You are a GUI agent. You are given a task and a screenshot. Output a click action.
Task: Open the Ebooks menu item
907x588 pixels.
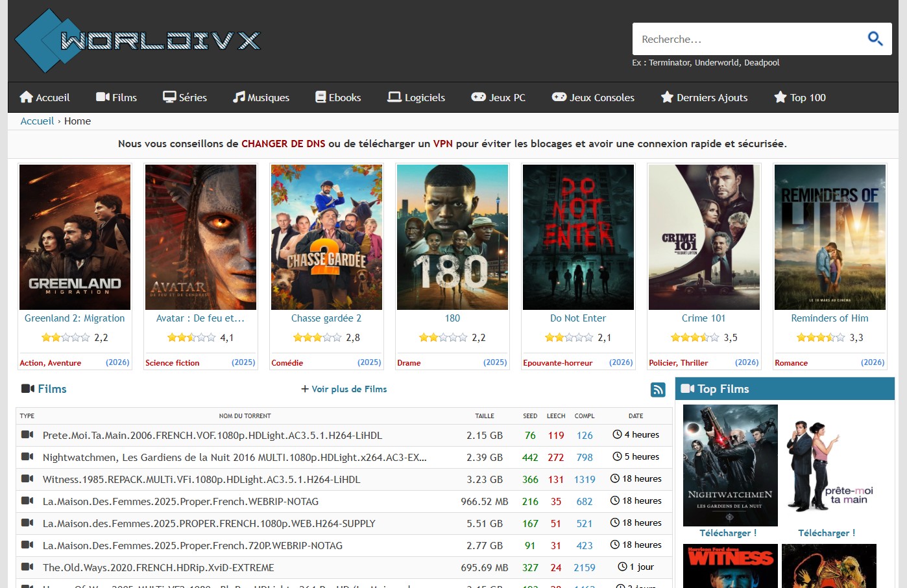click(x=338, y=97)
